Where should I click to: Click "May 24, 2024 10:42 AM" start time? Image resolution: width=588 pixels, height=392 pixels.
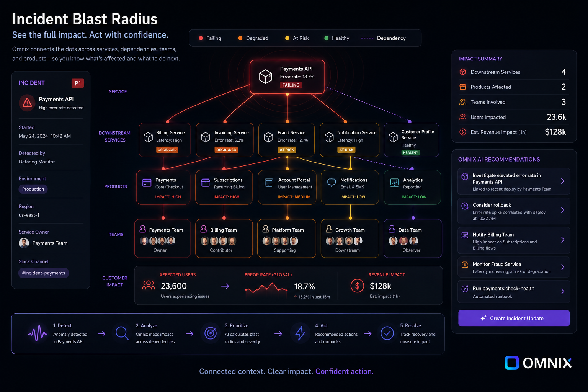(45, 136)
